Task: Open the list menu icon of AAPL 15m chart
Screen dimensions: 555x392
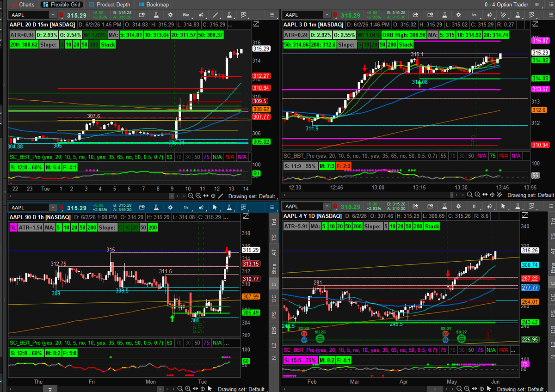Action: (x=272, y=15)
